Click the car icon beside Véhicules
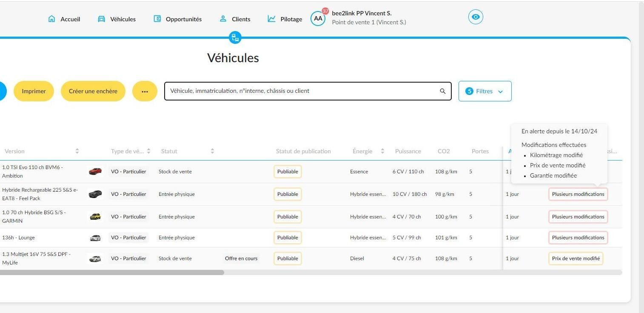This screenshot has width=644, height=313. pos(102,19)
